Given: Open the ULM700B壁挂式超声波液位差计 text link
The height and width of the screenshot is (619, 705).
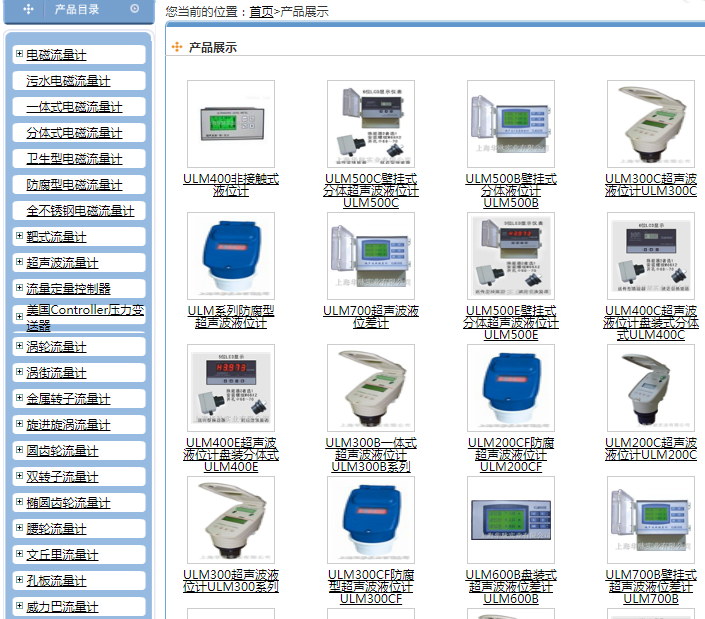Looking at the screenshot, I should [x=651, y=587].
